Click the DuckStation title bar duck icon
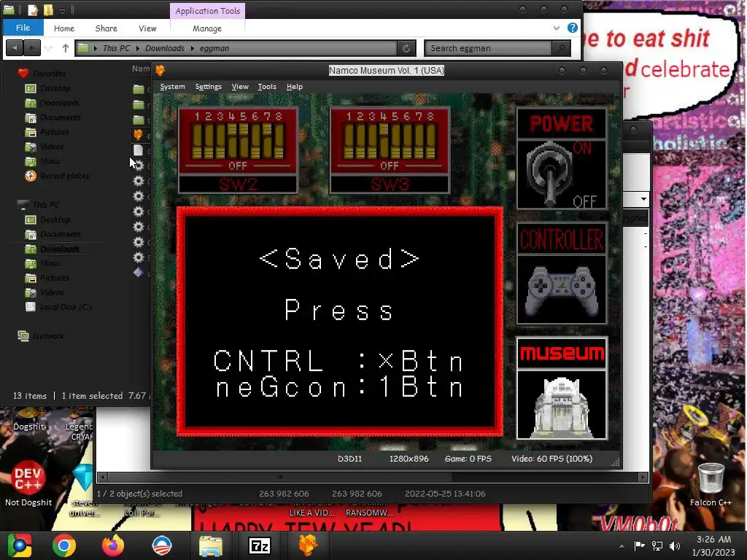This screenshot has height=560, width=747. 160,71
